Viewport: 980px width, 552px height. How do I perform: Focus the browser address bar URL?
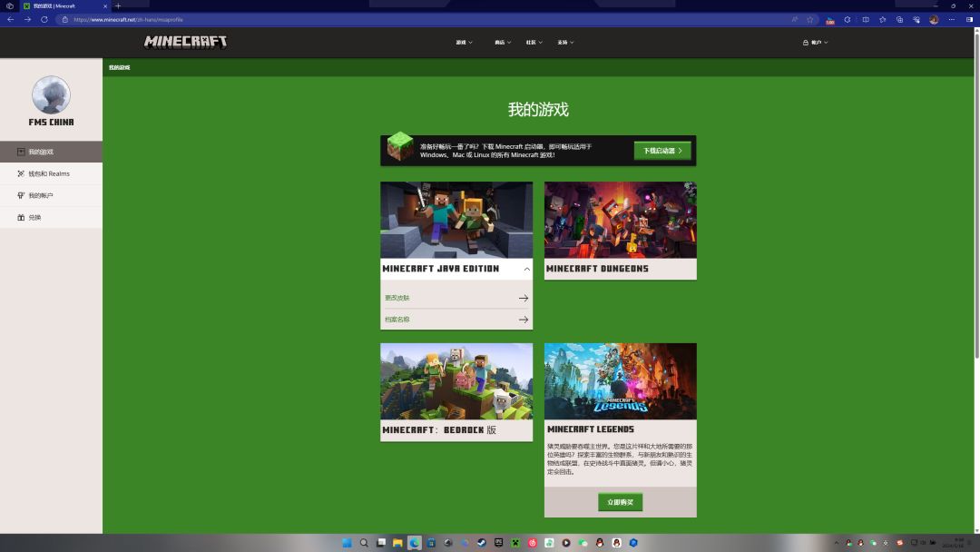point(128,19)
